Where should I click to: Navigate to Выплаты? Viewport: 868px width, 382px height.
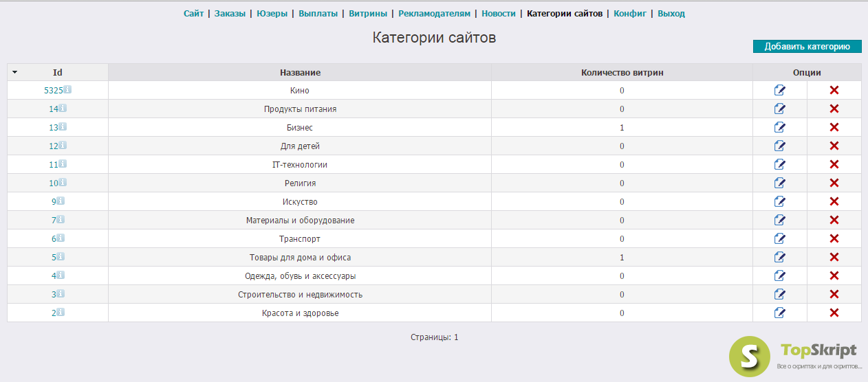(x=318, y=13)
